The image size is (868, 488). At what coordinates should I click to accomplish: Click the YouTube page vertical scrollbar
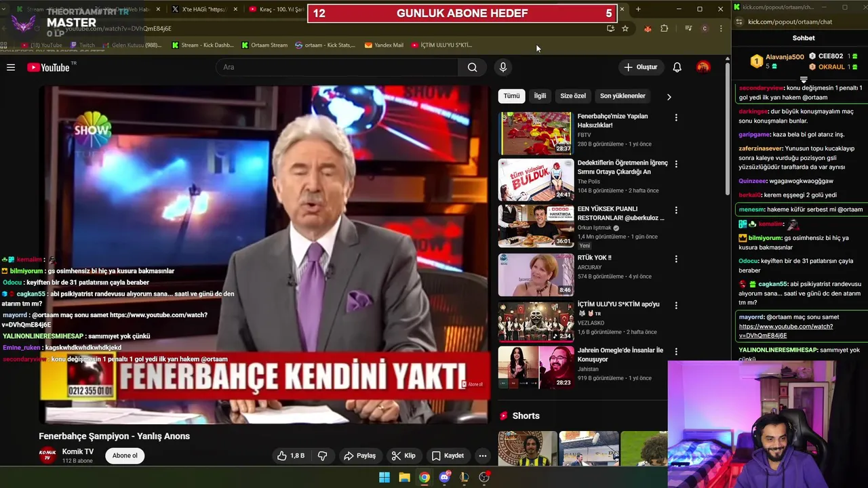click(x=727, y=129)
